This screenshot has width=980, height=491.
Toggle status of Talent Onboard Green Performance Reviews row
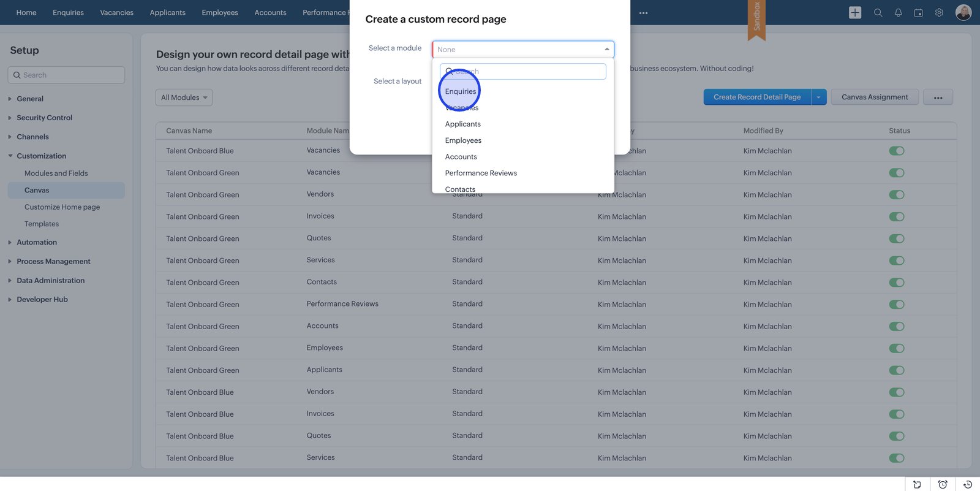pos(897,305)
